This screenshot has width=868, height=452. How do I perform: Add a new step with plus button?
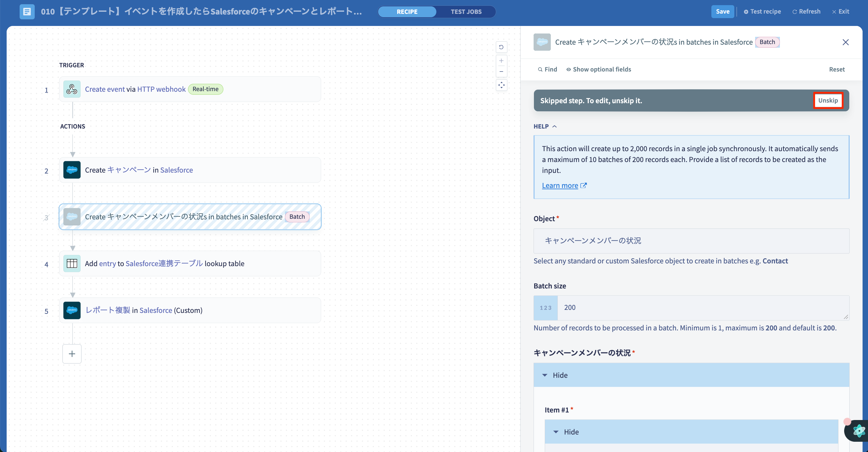72,354
